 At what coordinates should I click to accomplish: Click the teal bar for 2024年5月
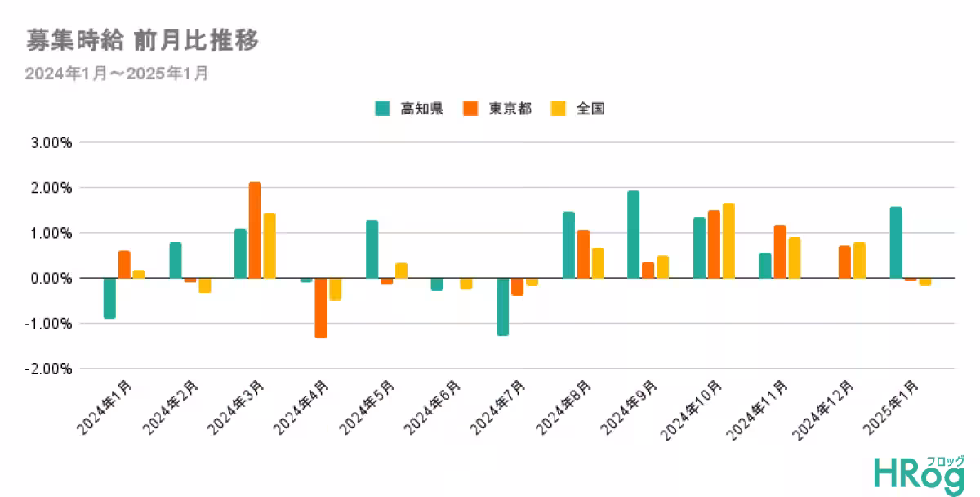tap(372, 249)
